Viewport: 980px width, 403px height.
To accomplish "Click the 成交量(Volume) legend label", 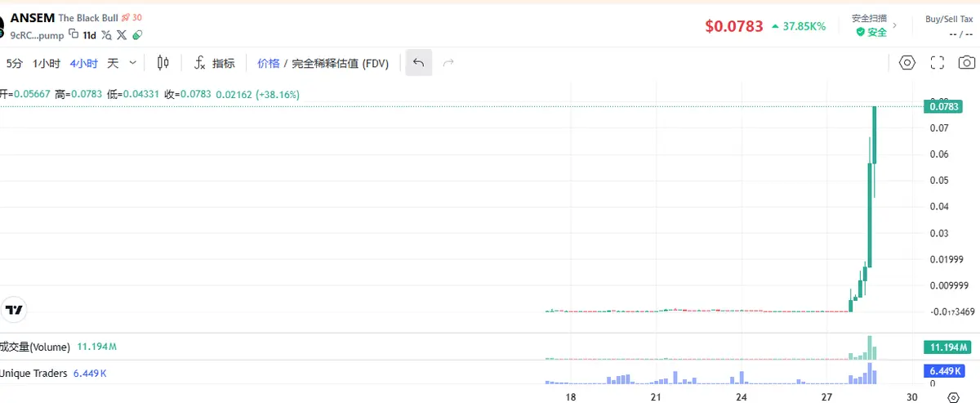I will click(35, 347).
